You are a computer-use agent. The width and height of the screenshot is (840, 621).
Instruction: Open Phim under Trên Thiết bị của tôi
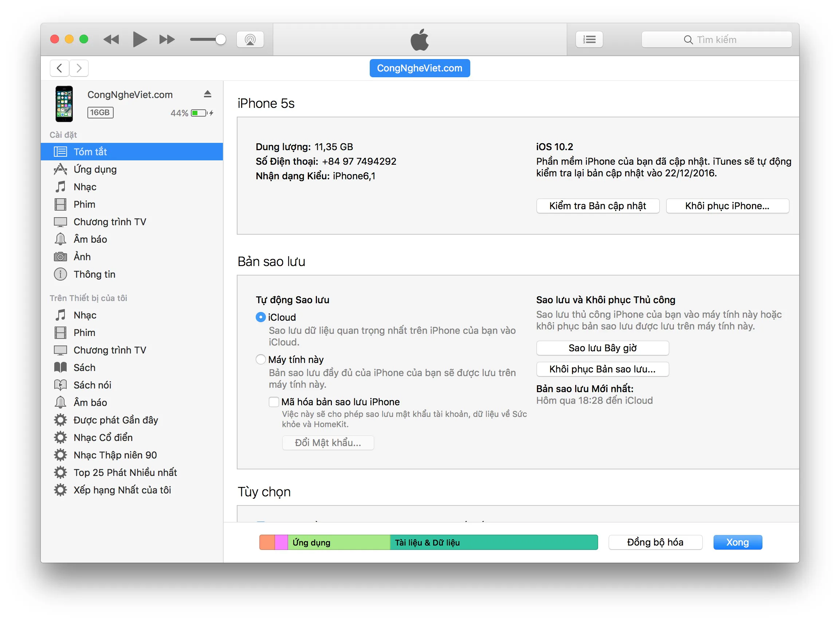point(132,333)
